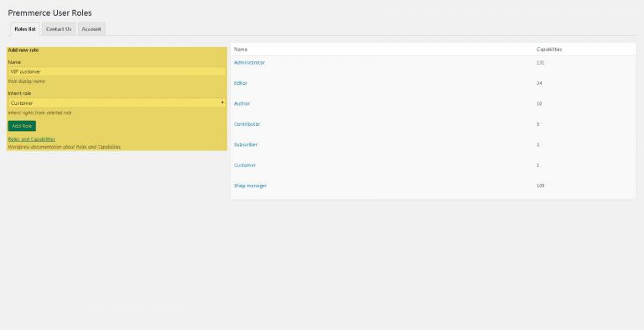Click the role Name input field
Screen dimensions: 644x330
tap(117, 71)
